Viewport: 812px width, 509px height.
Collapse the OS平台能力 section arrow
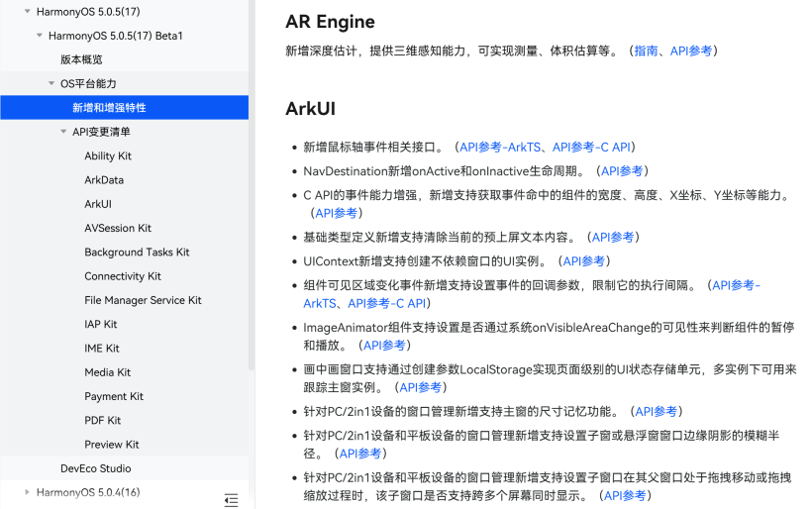pyautogui.click(x=51, y=83)
